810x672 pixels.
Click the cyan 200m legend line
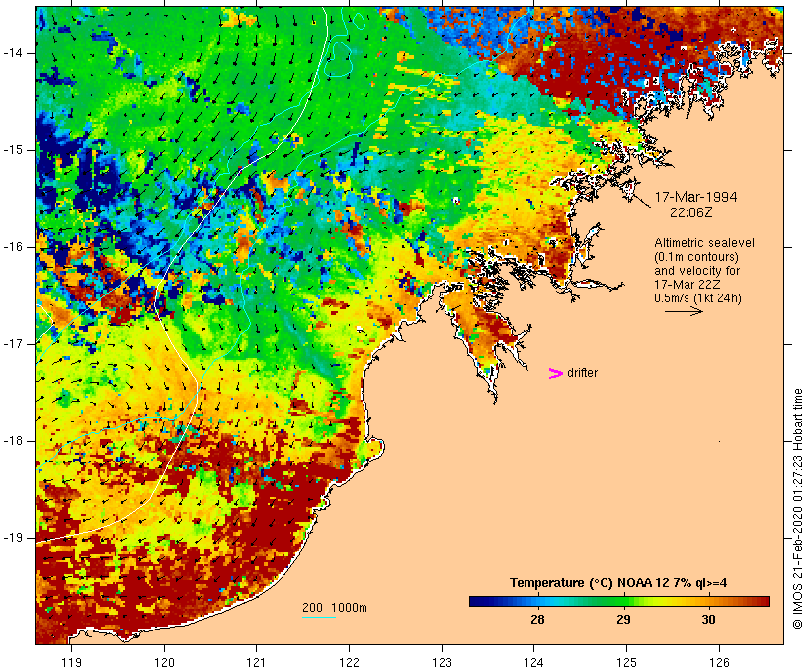click(x=319, y=617)
